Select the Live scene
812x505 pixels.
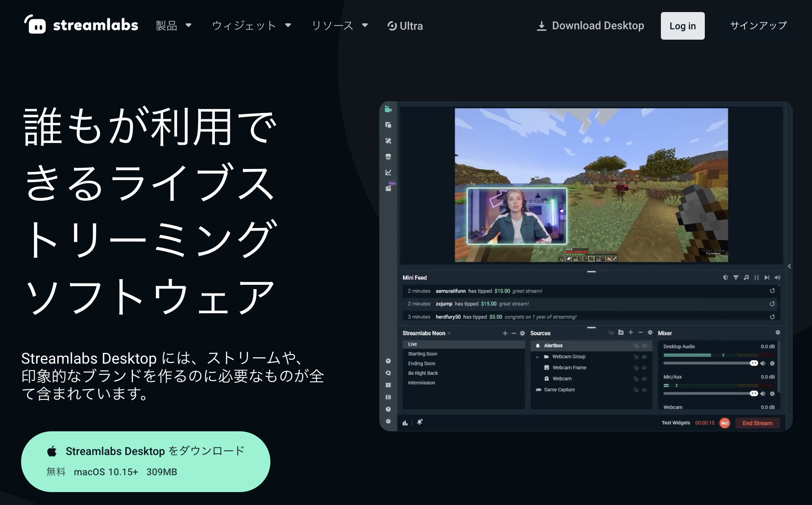pos(464,344)
